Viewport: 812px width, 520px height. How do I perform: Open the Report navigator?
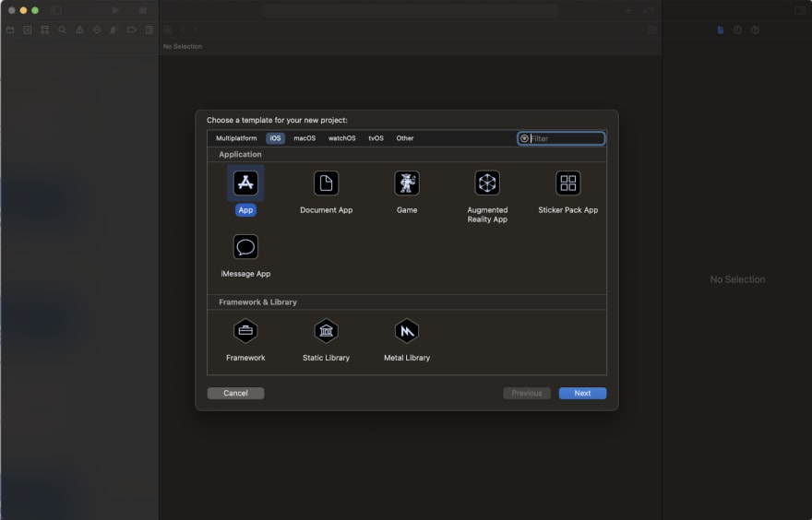pyautogui.click(x=149, y=30)
